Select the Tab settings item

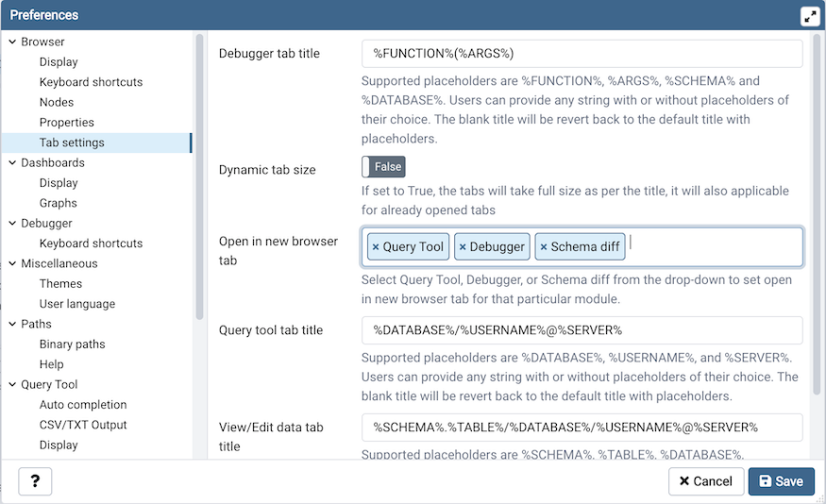tap(72, 143)
